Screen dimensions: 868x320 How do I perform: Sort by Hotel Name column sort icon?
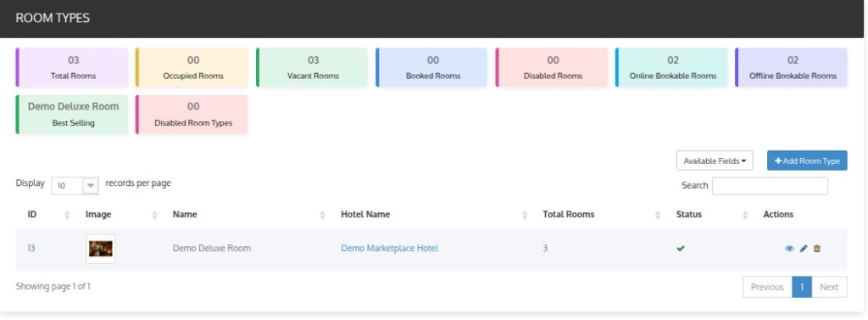525,216
